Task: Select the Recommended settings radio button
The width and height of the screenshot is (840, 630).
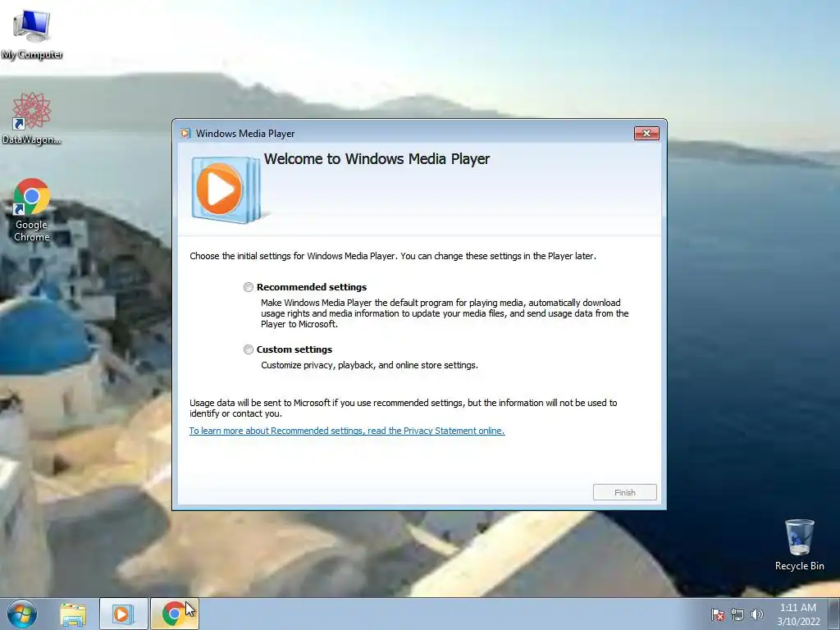Action: [x=248, y=287]
